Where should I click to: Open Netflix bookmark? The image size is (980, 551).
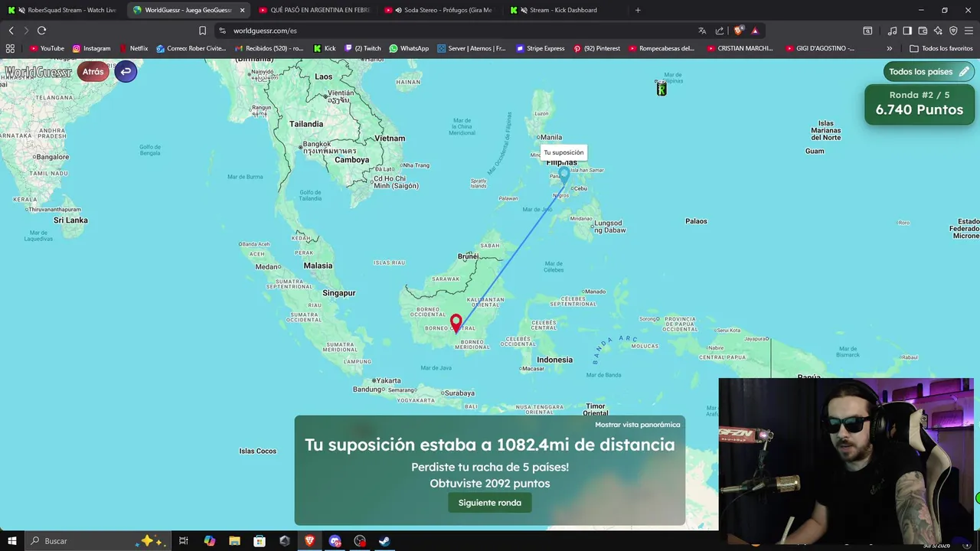coord(133,48)
